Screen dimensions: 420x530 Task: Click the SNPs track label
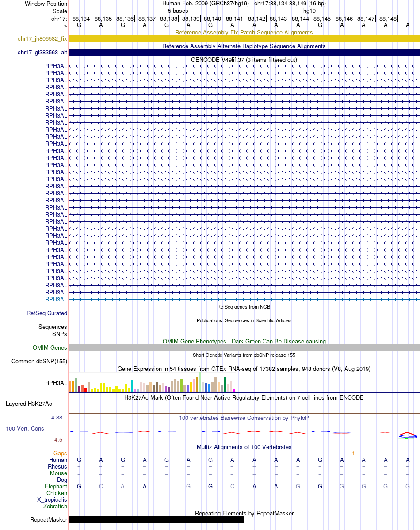(60, 334)
